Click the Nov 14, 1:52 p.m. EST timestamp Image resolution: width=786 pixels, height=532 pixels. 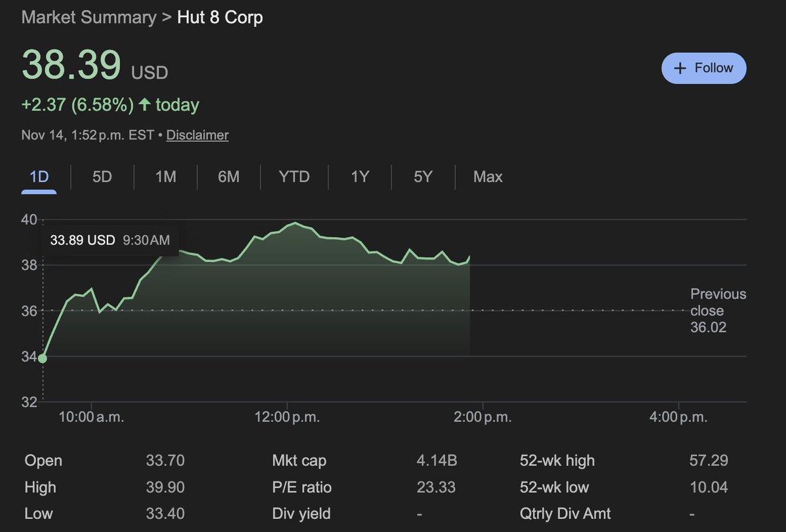pos(88,135)
